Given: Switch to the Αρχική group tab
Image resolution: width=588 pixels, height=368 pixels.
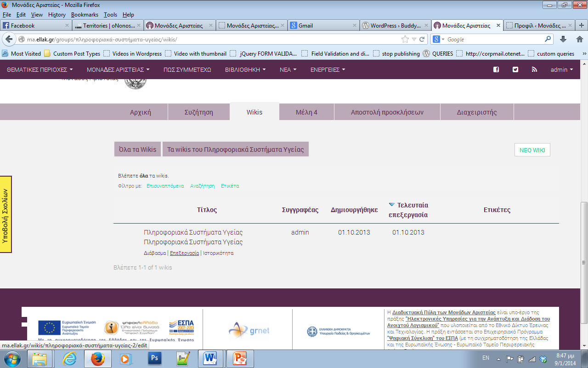Looking at the screenshot, I should tap(141, 112).
